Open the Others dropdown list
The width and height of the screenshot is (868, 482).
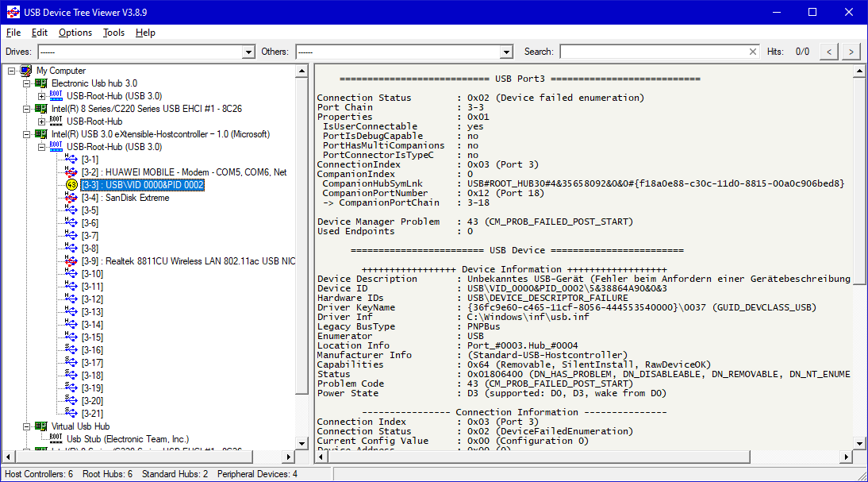(x=506, y=52)
